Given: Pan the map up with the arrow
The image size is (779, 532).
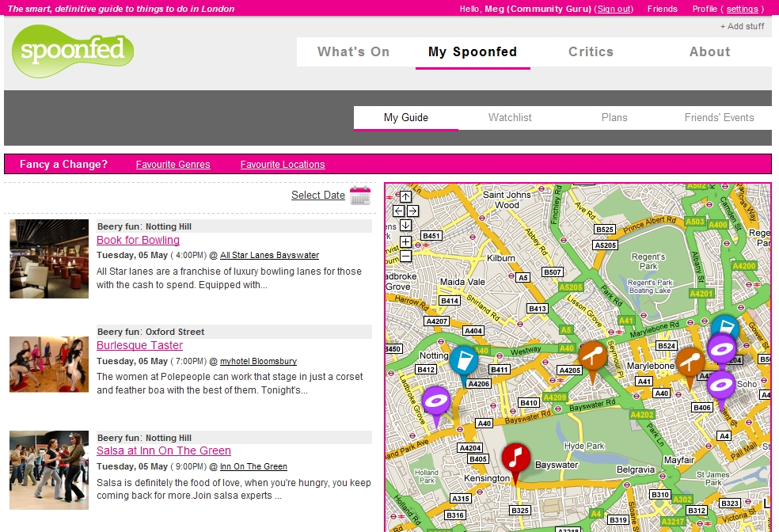Looking at the screenshot, I should pos(405,196).
